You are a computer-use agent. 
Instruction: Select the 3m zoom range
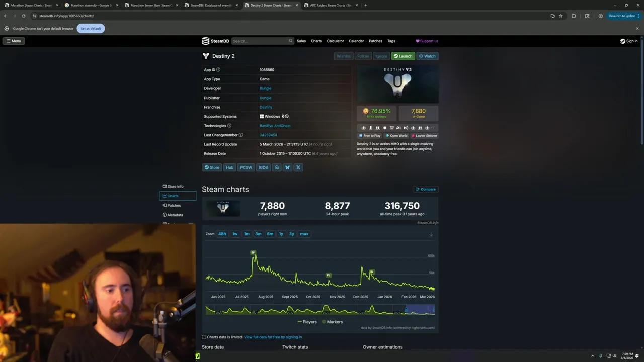click(258, 234)
